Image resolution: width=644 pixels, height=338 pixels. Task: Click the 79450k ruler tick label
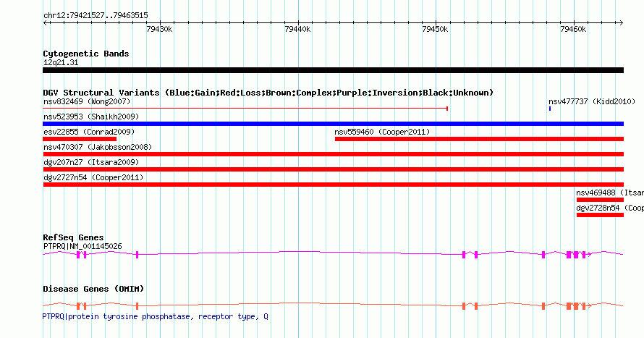(x=435, y=29)
